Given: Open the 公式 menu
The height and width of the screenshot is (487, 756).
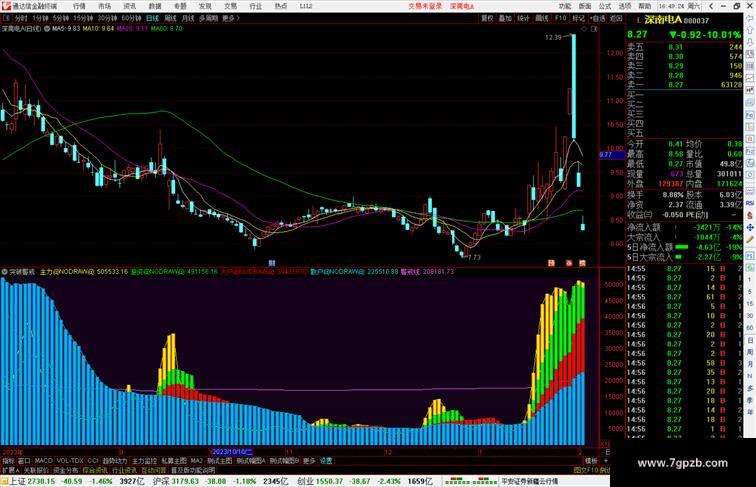Looking at the screenshot, I should 605,6.
